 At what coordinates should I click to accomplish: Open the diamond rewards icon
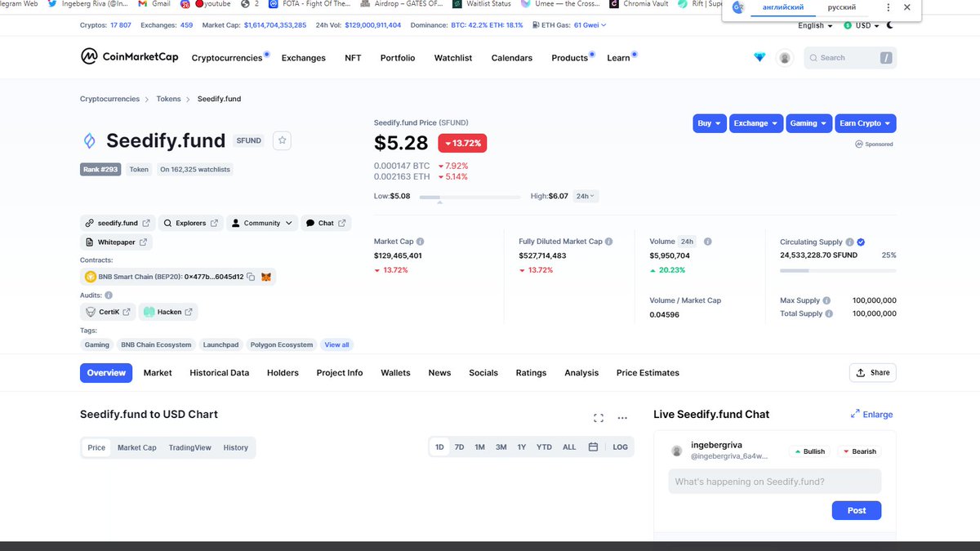pyautogui.click(x=760, y=58)
